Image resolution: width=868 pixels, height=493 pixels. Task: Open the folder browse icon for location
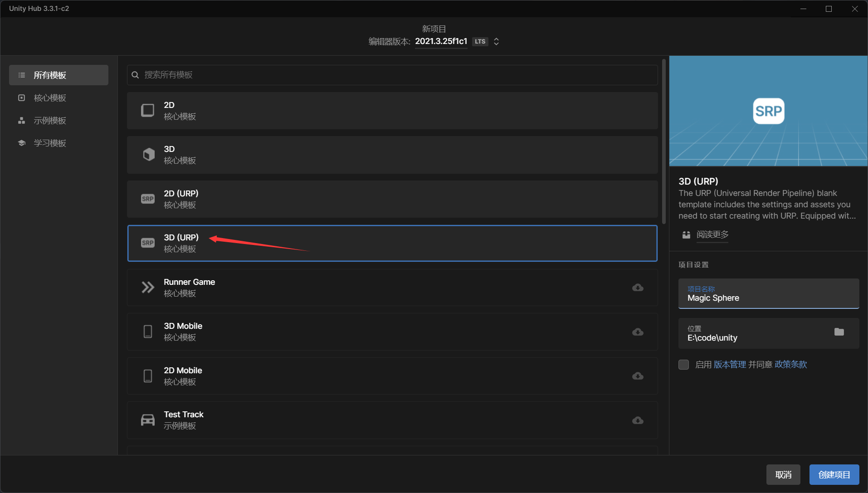[x=839, y=332]
